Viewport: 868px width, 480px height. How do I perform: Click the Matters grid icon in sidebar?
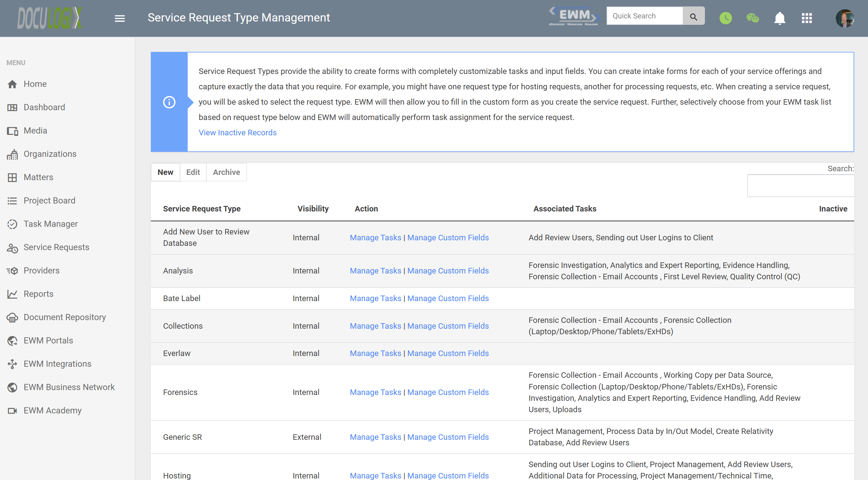tap(13, 177)
